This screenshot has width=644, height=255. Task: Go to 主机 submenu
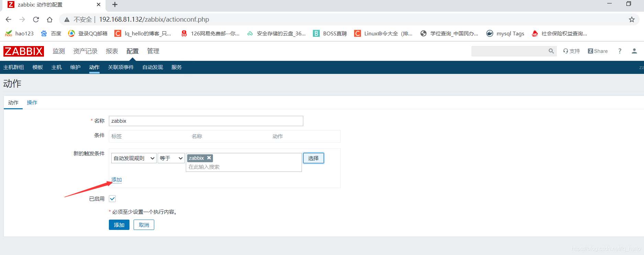(x=57, y=67)
